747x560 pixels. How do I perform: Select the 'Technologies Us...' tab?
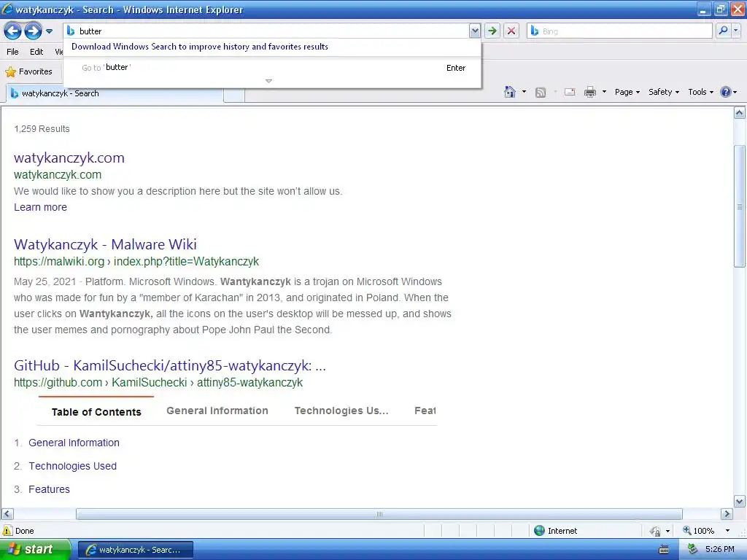click(341, 411)
